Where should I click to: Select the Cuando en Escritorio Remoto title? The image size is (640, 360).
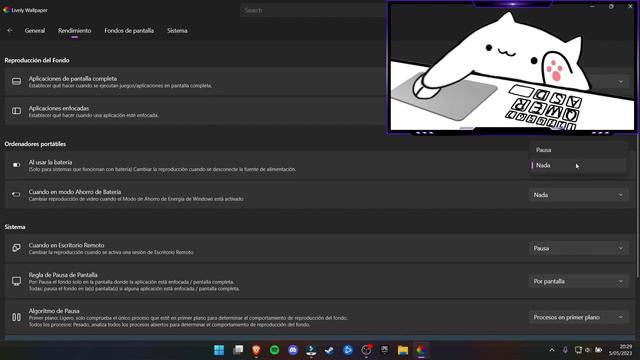[67, 245]
